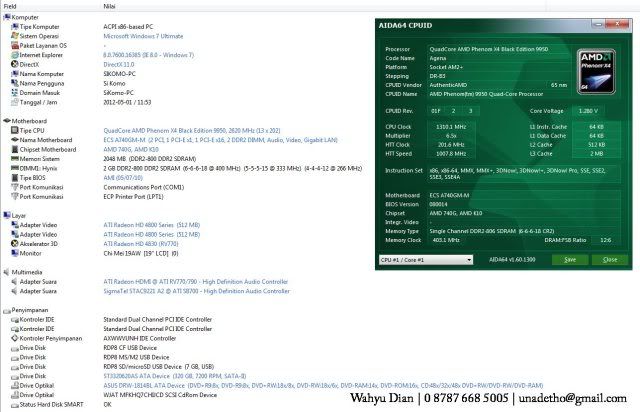Image resolution: width=640 pixels, height=412 pixels.
Task: Click the Multimedia speaker icon
Action: click(7, 272)
